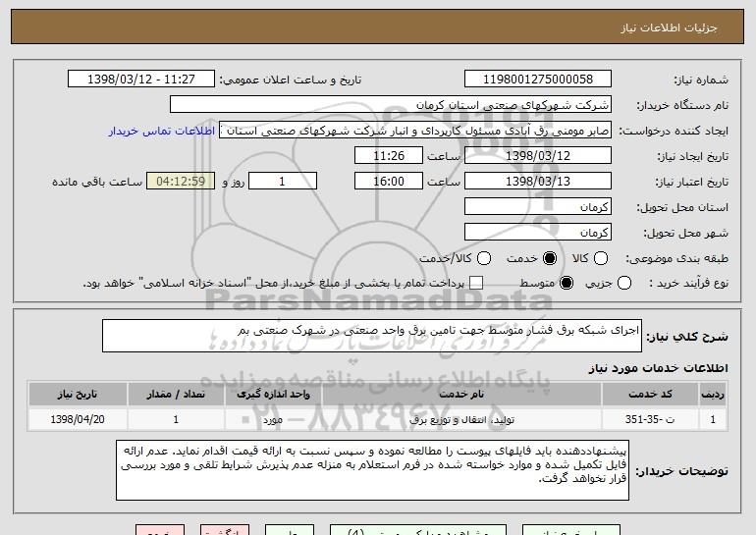Click the buyer notes text box
This screenshot has height=535, width=756.
tap(372, 470)
